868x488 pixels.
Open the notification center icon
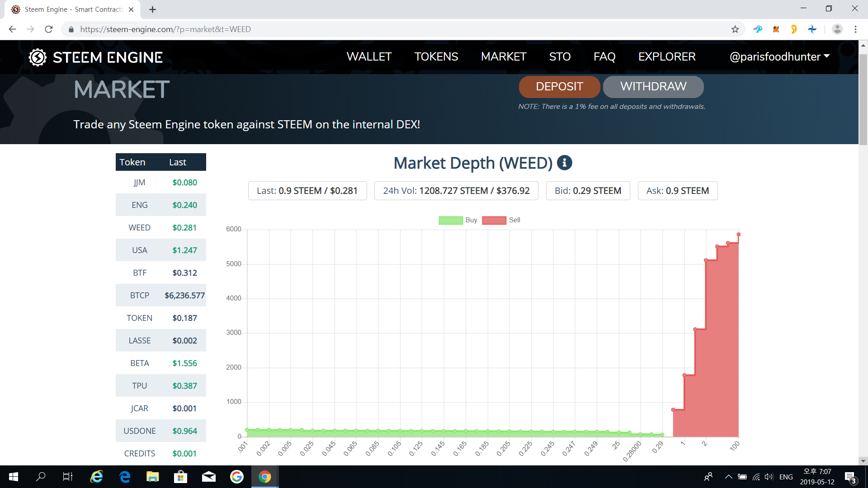[850, 477]
